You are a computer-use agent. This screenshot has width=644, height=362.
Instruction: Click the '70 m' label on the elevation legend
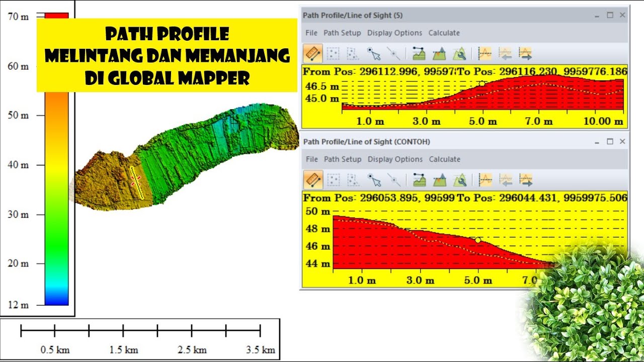coord(19,17)
